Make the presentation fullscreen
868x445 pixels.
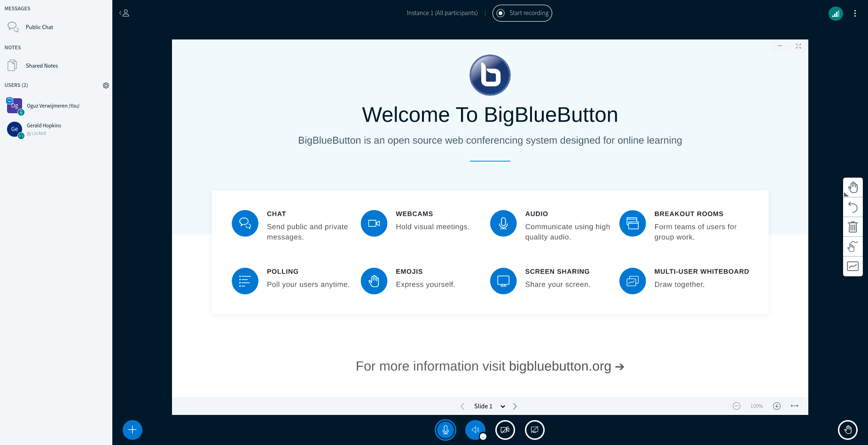tap(798, 46)
